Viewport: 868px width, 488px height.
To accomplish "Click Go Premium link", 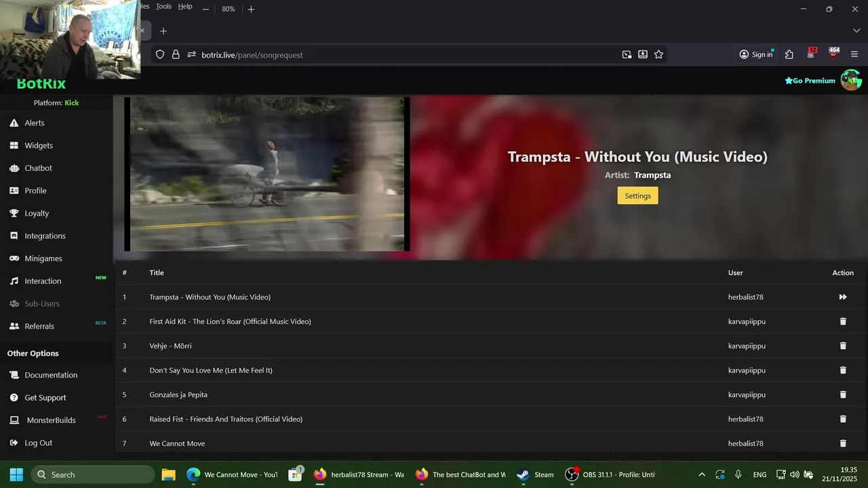I will click(810, 81).
